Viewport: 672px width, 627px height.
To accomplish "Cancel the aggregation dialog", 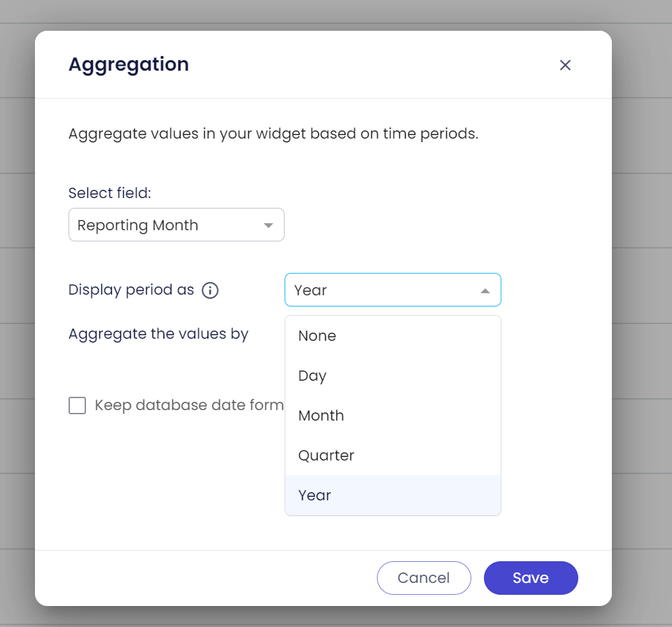I will pyautogui.click(x=424, y=578).
